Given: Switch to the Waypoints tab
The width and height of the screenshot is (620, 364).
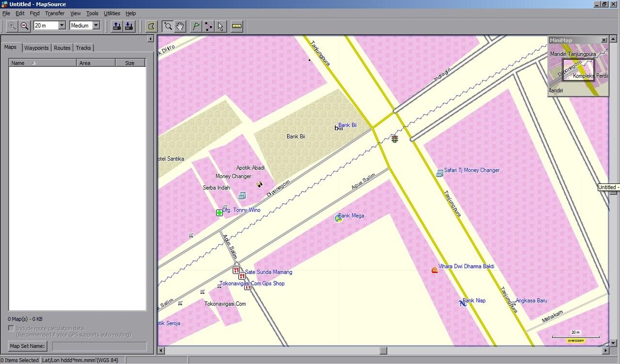Looking at the screenshot, I should click(36, 48).
